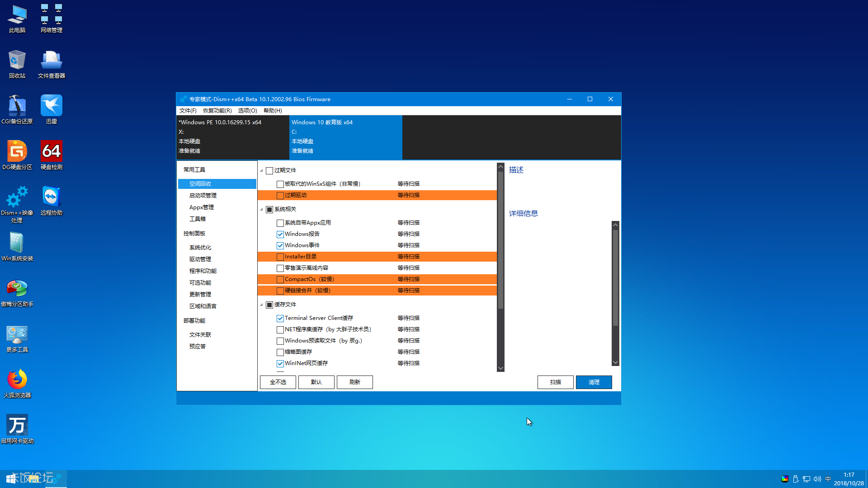Viewport: 868px width, 488px height.
Task: Launch Win系统安装 desktop icon
Action: 17,247
